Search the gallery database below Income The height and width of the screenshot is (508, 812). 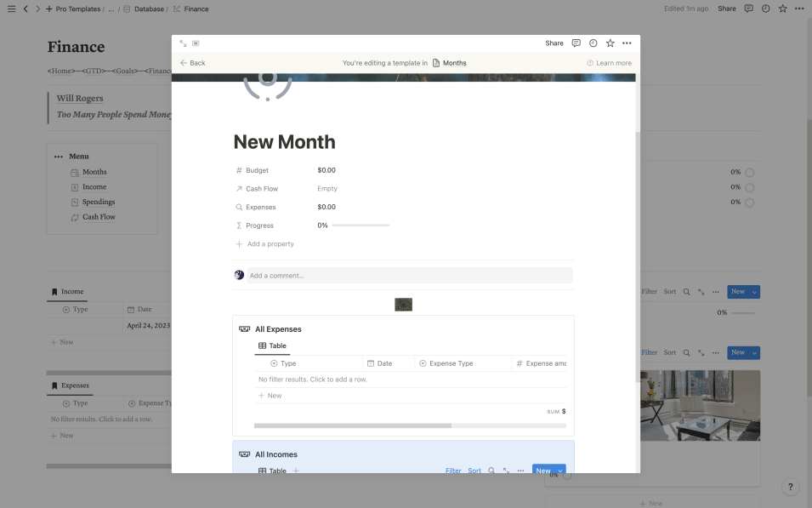686,352
